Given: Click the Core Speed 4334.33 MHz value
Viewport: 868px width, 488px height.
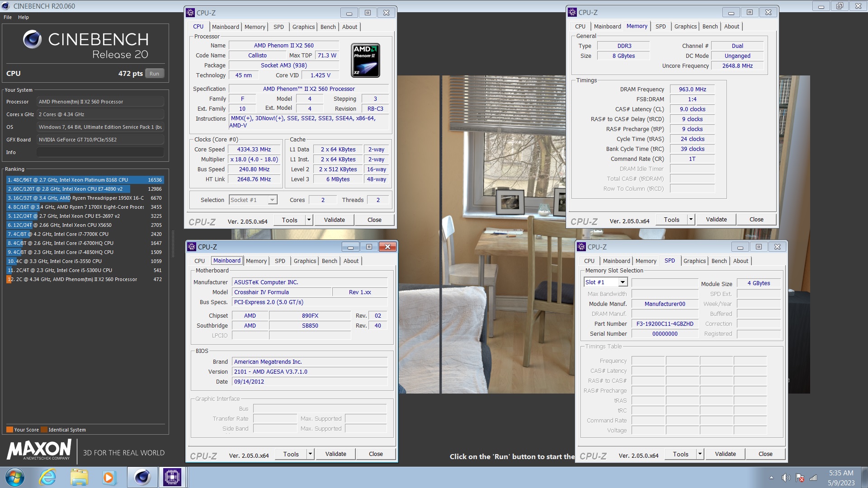Looking at the screenshot, I should tap(254, 150).
